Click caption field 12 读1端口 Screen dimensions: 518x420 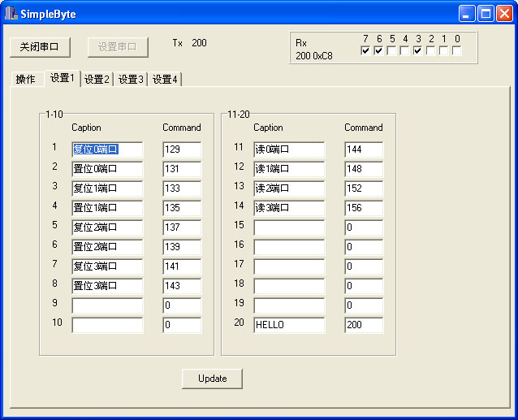tap(289, 169)
